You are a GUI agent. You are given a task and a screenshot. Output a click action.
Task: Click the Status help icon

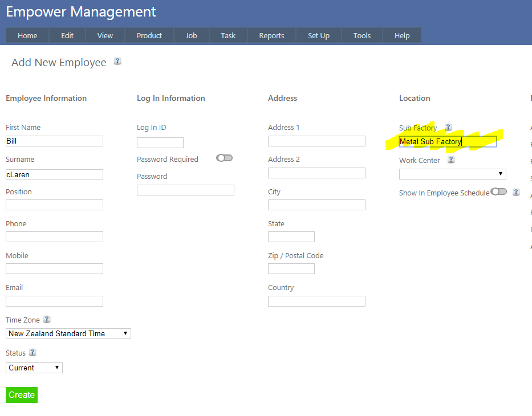click(33, 353)
